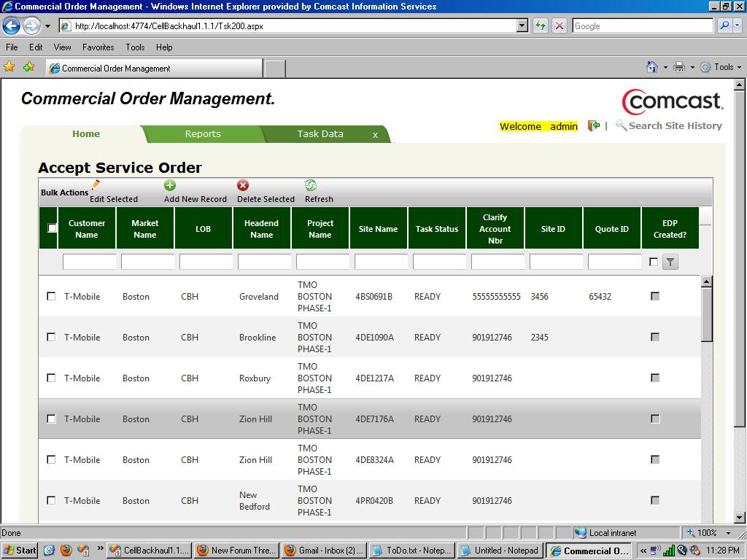
Task: Open the Start menu
Action: 19,551
